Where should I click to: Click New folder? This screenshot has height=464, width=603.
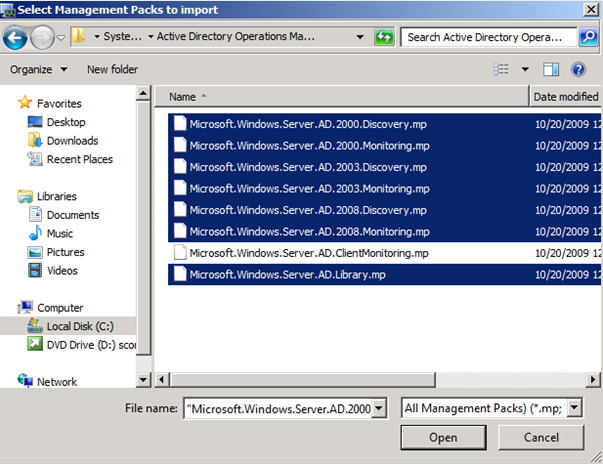[x=112, y=70]
